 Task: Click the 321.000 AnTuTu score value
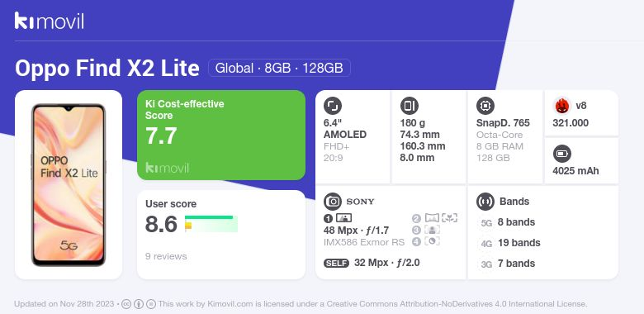(571, 123)
